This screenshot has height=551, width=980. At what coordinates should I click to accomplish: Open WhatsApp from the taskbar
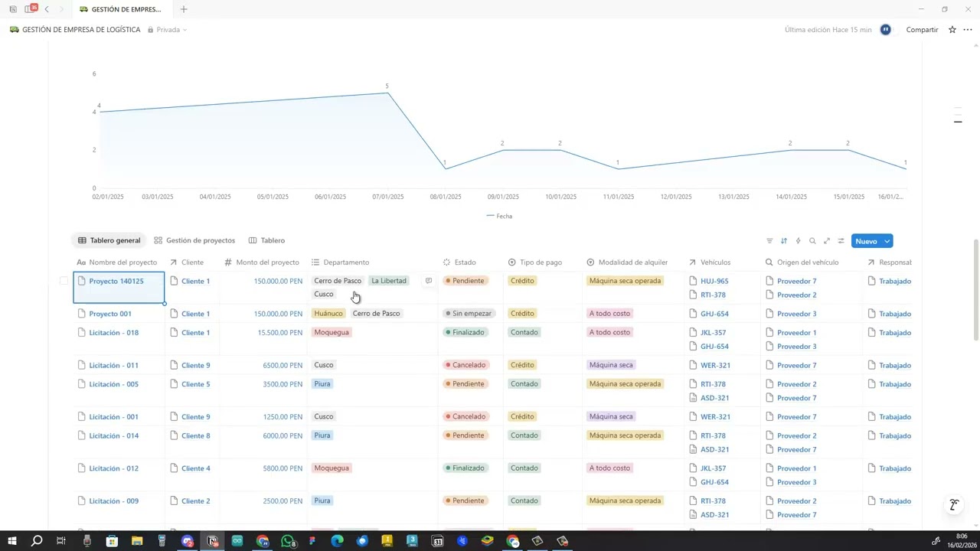[x=288, y=541]
